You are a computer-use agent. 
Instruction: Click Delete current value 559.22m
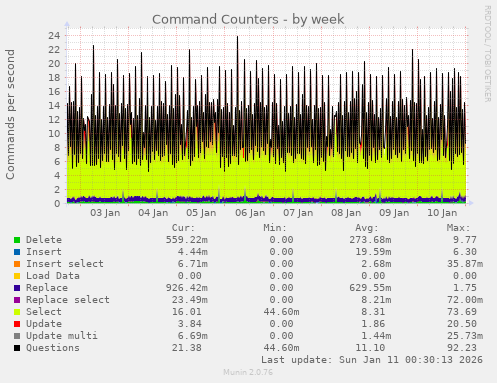click(x=187, y=240)
